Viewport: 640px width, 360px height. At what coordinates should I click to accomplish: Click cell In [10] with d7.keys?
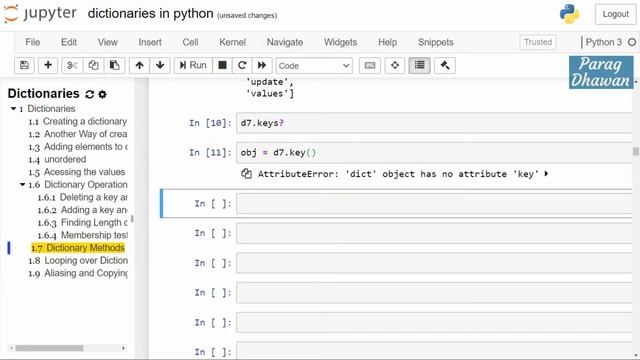434,123
